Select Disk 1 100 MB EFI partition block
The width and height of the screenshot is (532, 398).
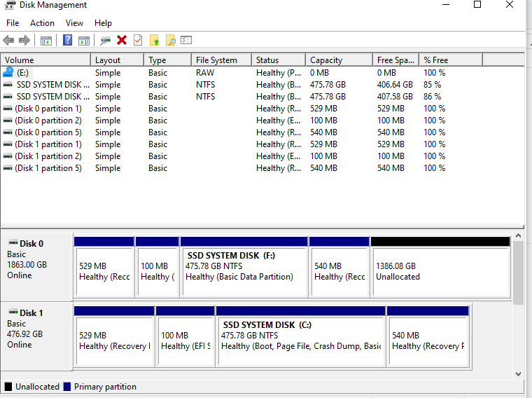185,337
